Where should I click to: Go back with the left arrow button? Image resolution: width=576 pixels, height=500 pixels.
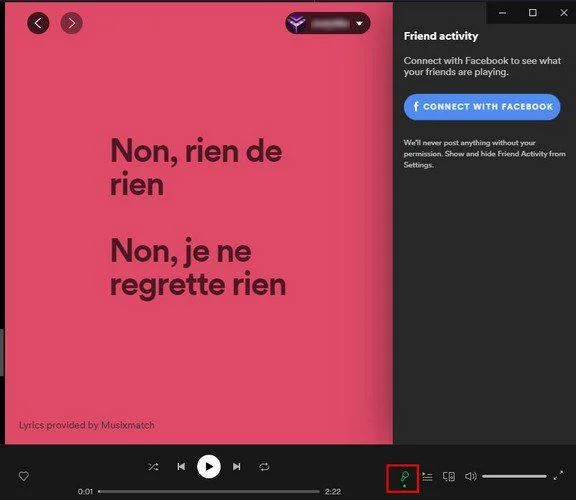pos(38,23)
